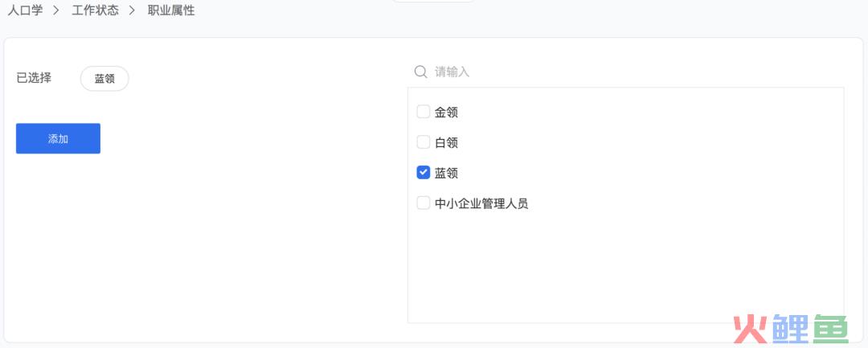Click the selected 蓝领 tag pill
868x348 pixels.
coord(104,79)
